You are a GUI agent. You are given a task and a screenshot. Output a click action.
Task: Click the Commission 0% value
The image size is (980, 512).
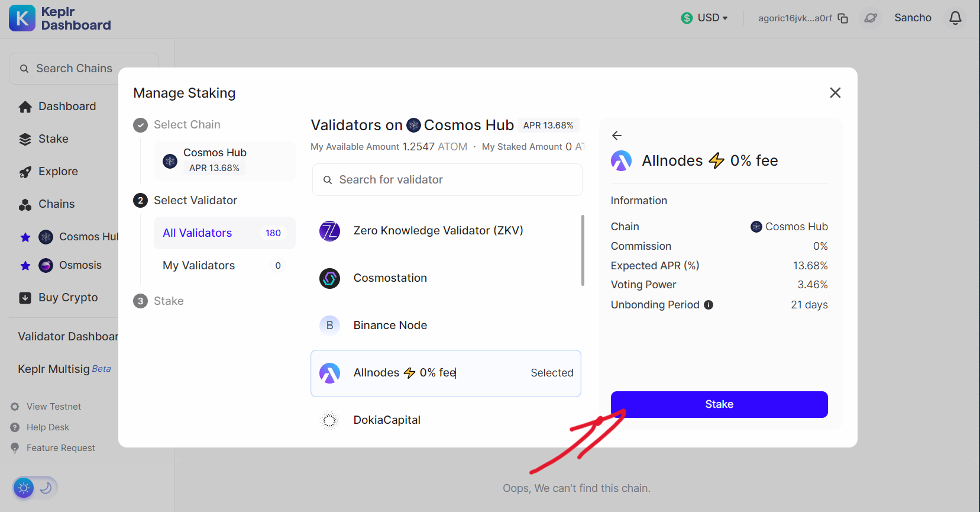820,246
